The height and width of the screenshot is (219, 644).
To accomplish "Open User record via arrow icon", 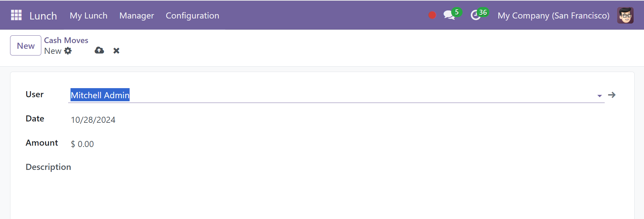I will (x=612, y=95).
